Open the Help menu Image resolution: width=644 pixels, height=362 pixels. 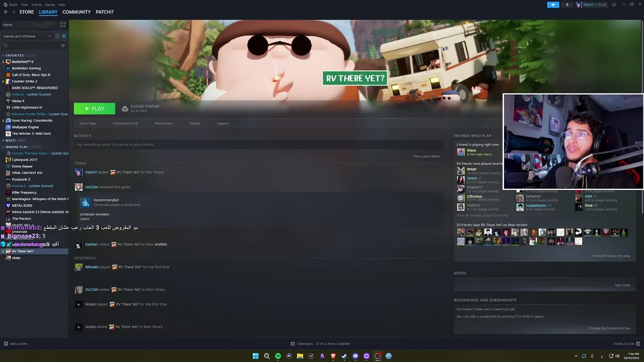(x=61, y=5)
